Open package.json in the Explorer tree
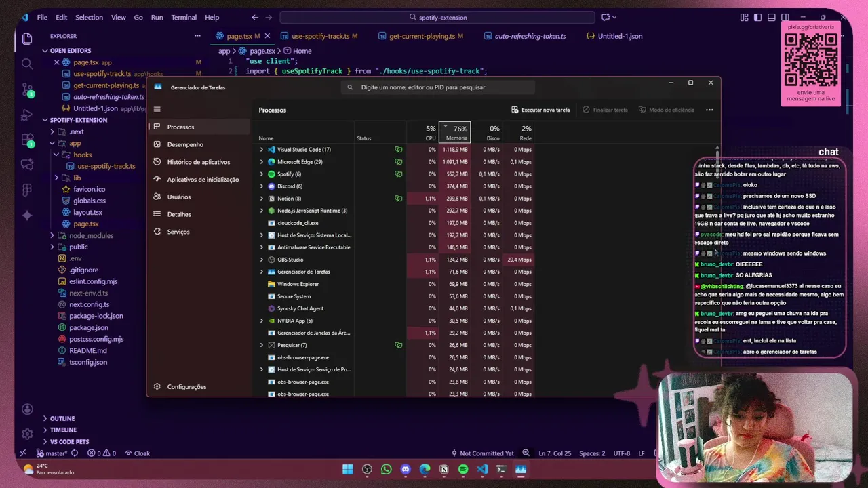The height and width of the screenshot is (488, 868). 88,327
